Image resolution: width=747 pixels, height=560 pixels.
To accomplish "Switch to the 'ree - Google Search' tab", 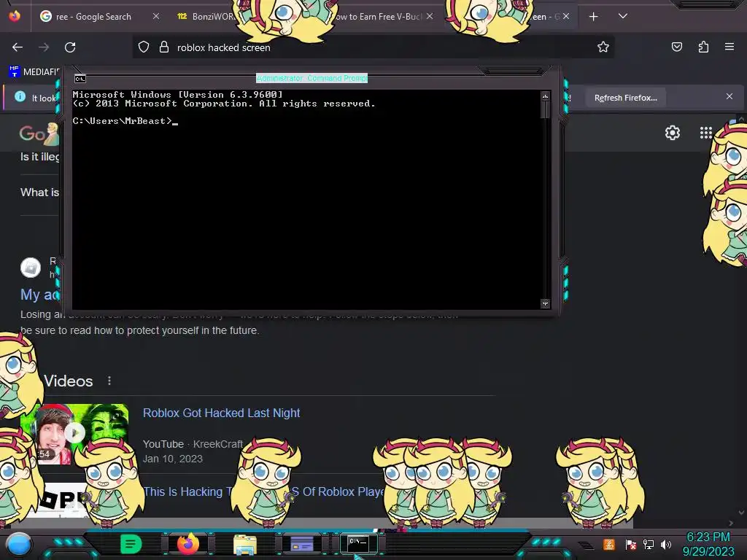I will click(93, 17).
